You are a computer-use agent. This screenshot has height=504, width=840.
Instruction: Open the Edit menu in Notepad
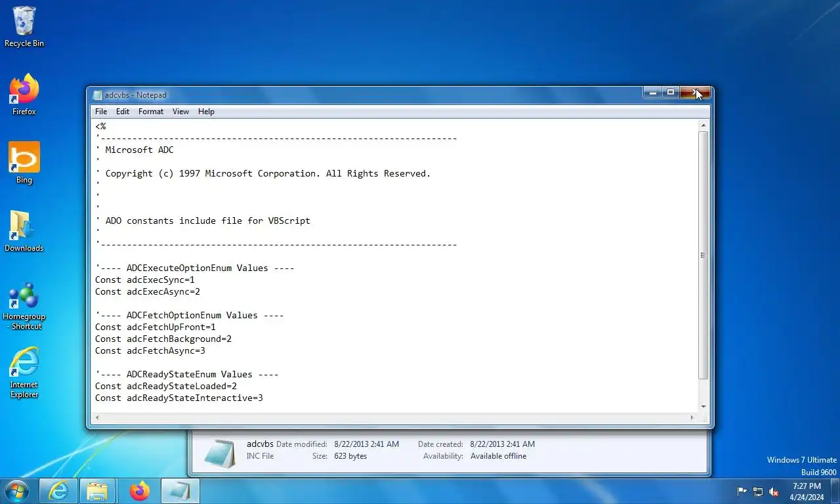pos(123,112)
